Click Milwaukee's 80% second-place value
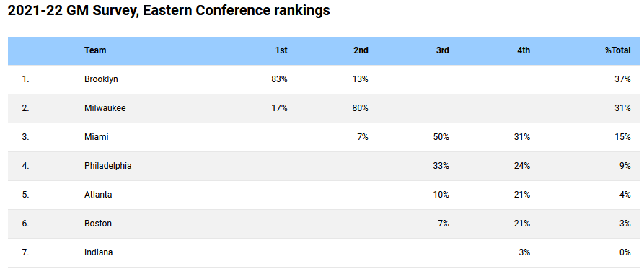This screenshot has height=269, width=644. (x=360, y=108)
